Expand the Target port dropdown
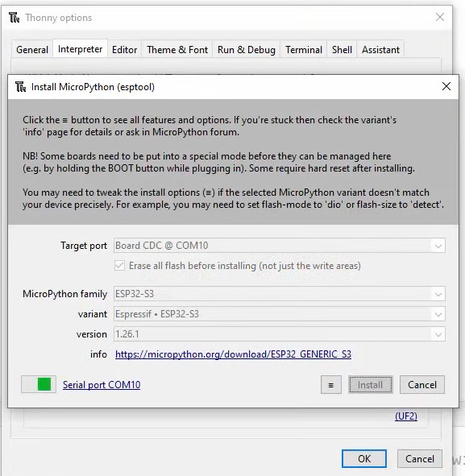465x476 pixels. click(438, 246)
